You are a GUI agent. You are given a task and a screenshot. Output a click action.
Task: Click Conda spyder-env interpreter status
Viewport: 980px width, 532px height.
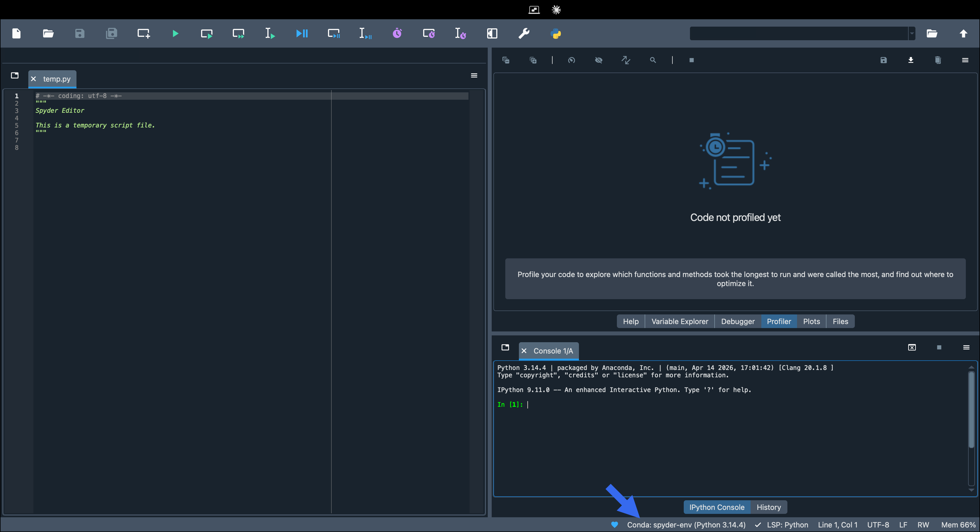(x=686, y=525)
